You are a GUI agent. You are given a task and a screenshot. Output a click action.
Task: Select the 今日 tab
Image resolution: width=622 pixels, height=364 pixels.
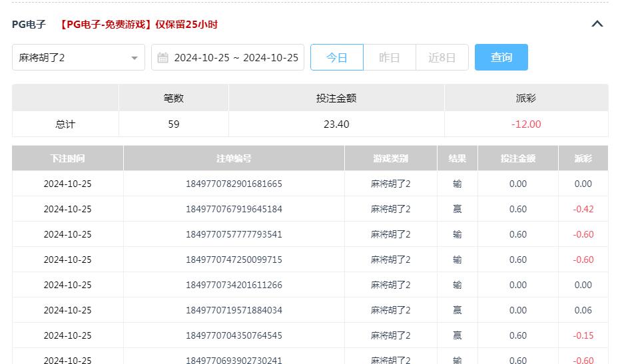pos(337,57)
